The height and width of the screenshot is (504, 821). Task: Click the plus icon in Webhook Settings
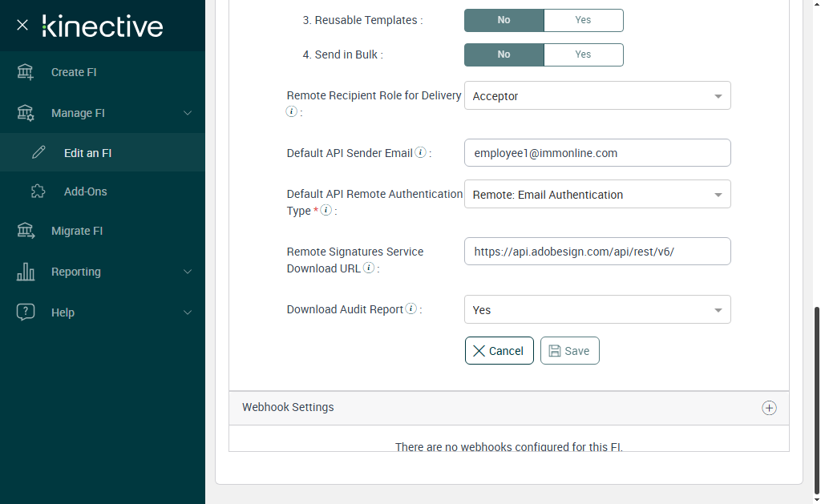pyautogui.click(x=768, y=408)
